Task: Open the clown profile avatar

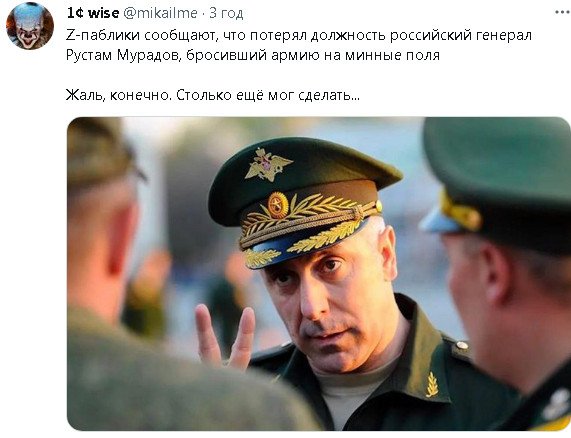Action: click(x=30, y=25)
